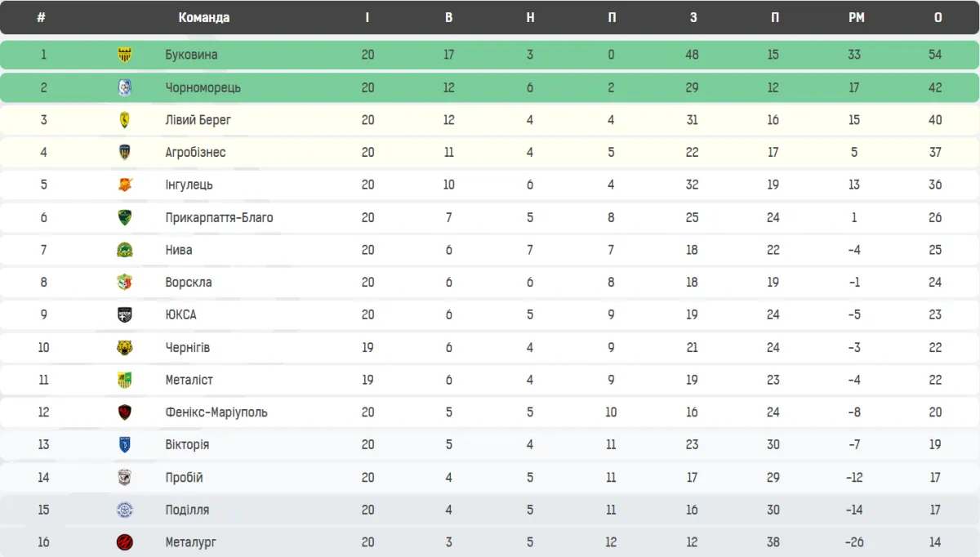
Task: Click the ЮКСА black shield logo
Action: pos(125,315)
